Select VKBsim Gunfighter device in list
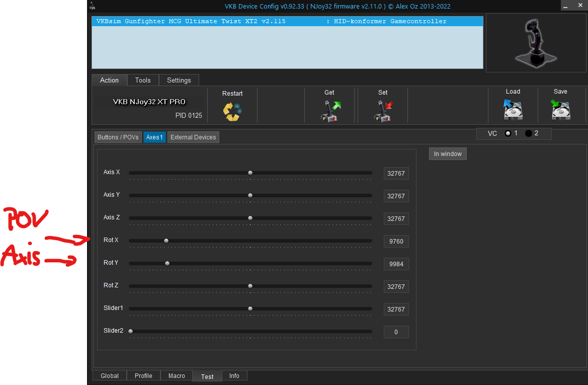The width and height of the screenshot is (588, 385). point(287,21)
